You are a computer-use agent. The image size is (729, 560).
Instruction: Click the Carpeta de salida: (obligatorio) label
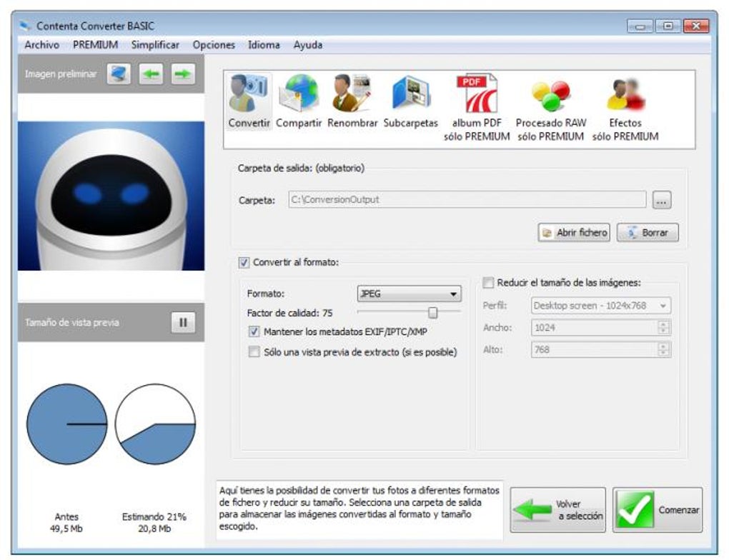301,169
